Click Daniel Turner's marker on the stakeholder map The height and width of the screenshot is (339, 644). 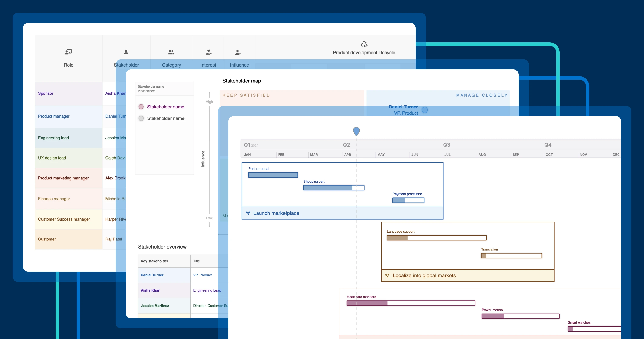point(425,110)
